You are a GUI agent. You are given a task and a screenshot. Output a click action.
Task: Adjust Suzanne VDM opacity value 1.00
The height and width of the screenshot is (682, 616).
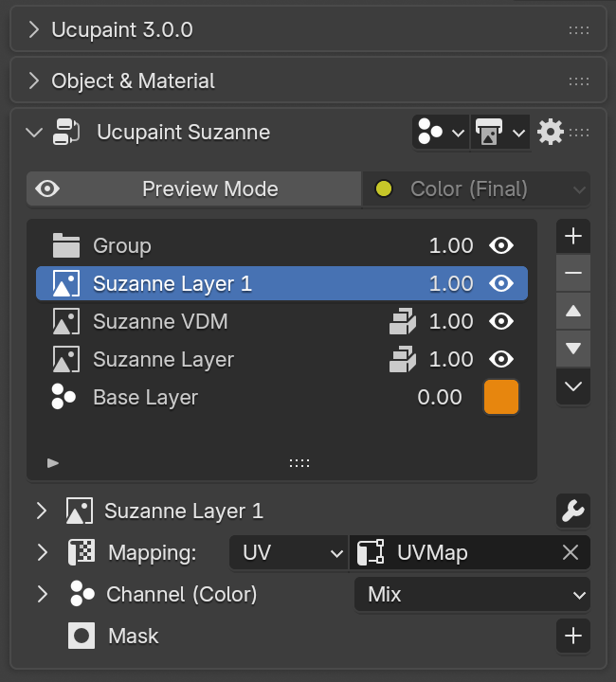[451, 321]
